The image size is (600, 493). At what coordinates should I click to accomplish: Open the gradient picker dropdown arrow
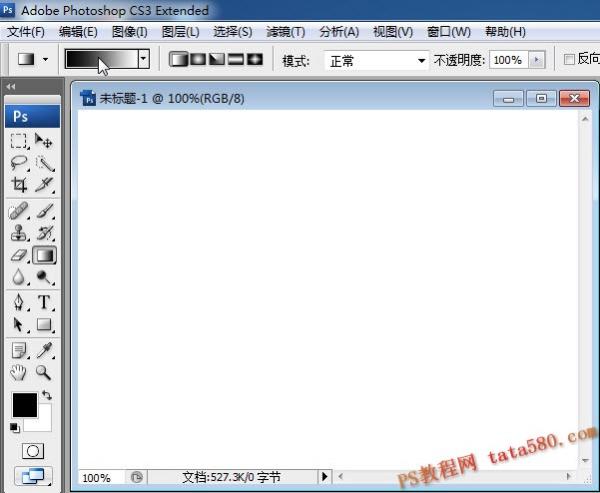(144, 59)
